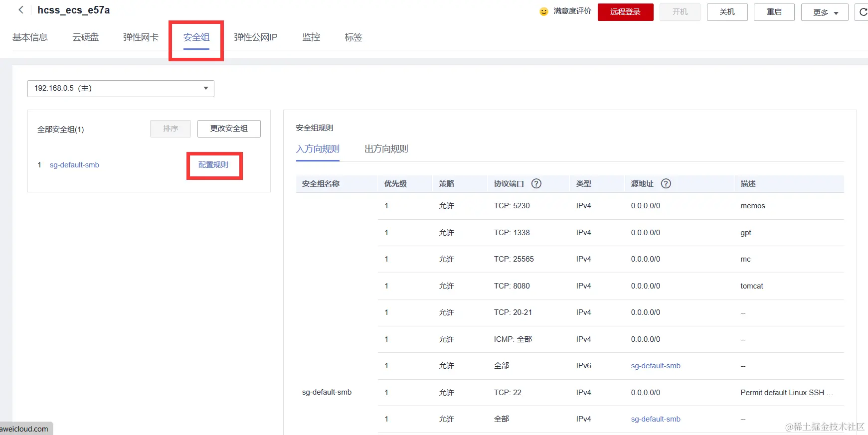The height and width of the screenshot is (435, 868).
Task: Click the 优先级 column header
Action: click(x=395, y=184)
